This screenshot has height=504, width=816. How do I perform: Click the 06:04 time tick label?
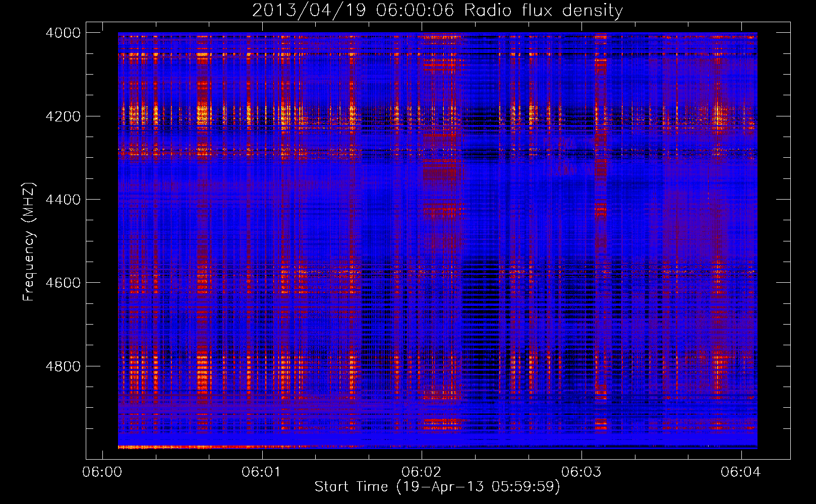click(x=741, y=472)
